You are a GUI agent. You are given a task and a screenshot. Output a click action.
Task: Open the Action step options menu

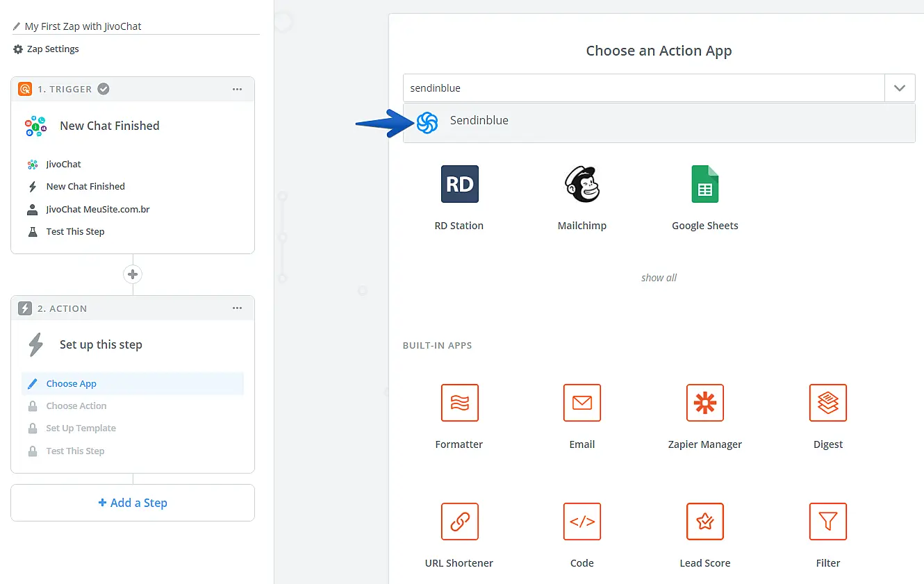point(238,308)
